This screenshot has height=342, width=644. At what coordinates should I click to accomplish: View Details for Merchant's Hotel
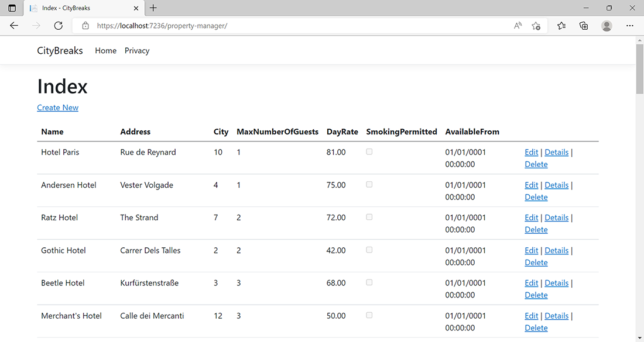[557, 316]
